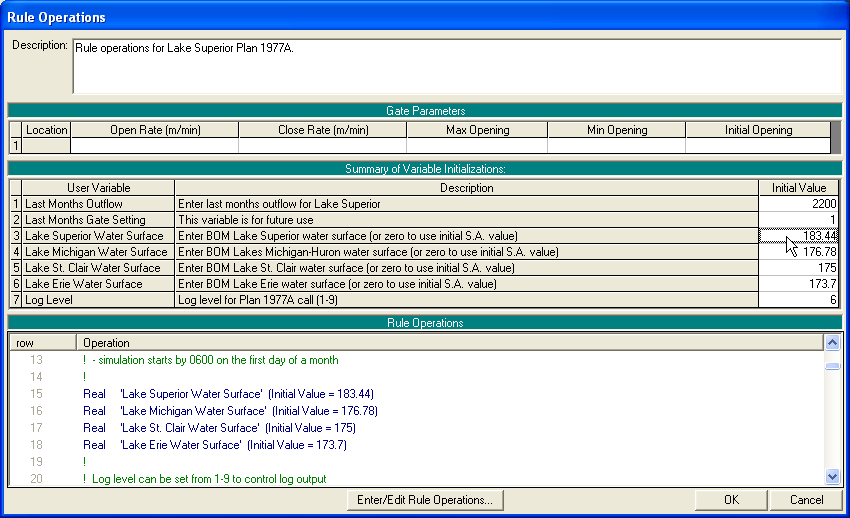Click the Enter/Edit Rule Operations button
850x518 pixels.
424,500
